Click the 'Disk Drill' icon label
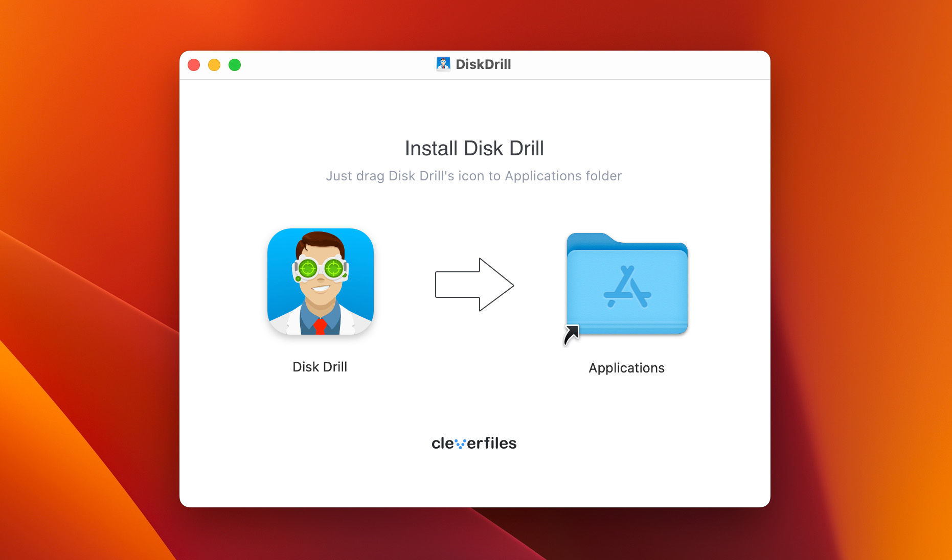 pos(320,367)
